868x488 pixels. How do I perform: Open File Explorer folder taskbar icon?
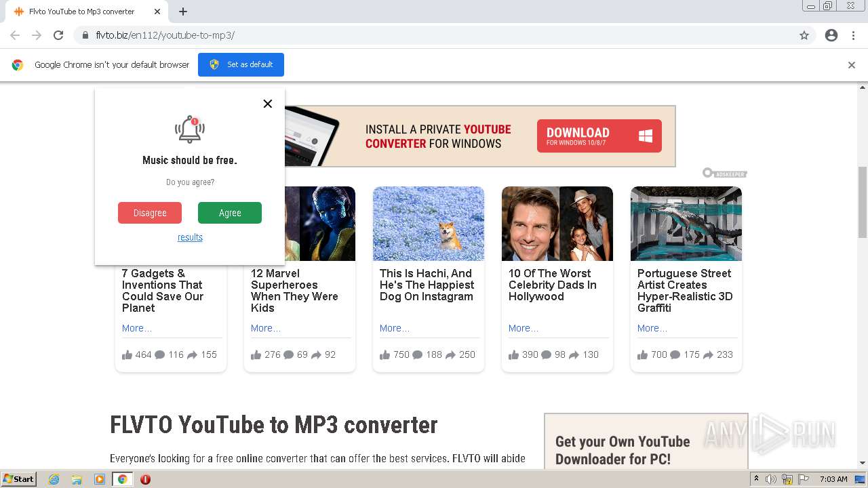tap(77, 479)
